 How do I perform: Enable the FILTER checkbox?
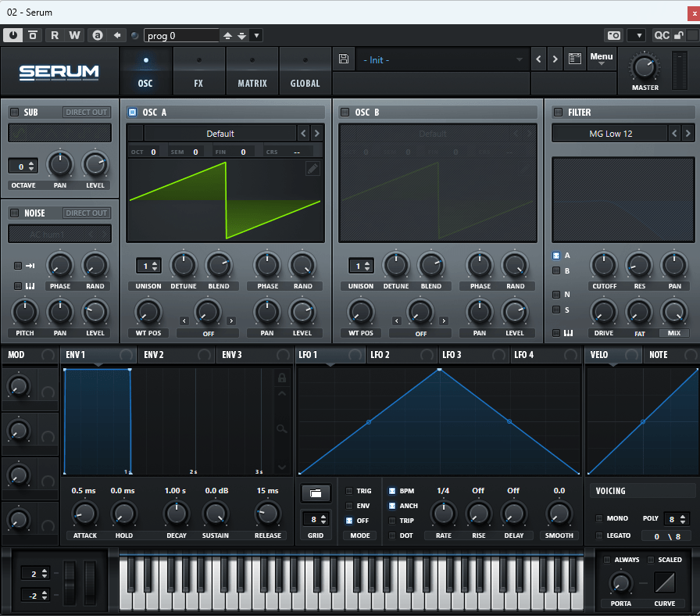[x=558, y=112]
